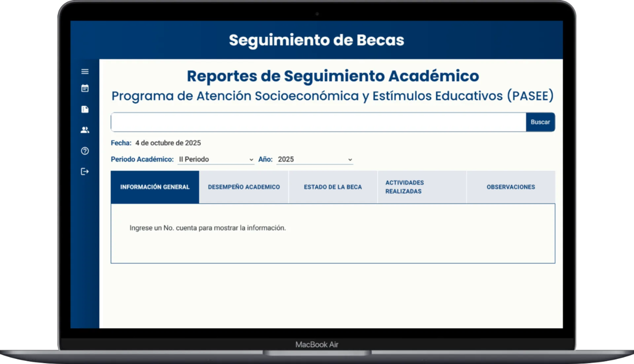
Task: Open the hamburger menu in sidebar
Action: click(85, 71)
